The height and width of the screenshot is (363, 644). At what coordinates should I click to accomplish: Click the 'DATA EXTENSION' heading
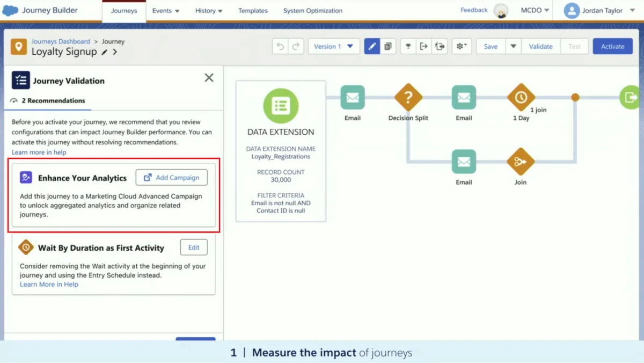(x=281, y=132)
